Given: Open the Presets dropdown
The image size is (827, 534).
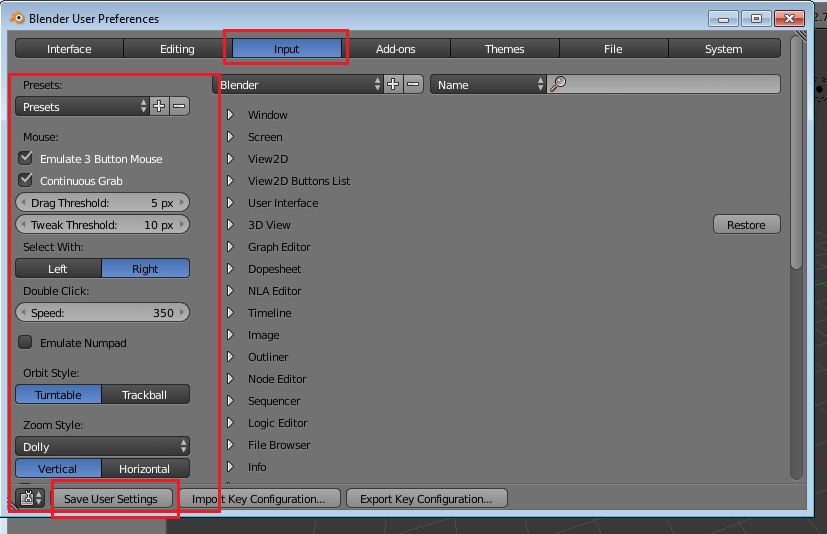Looking at the screenshot, I should (82, 107).
